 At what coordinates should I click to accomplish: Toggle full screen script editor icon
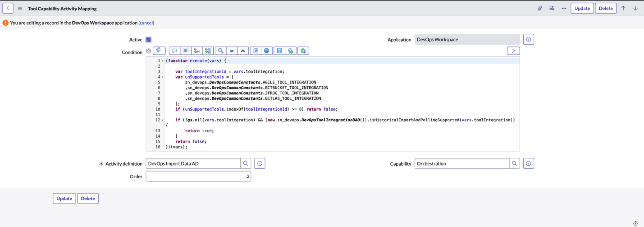tap(256, 51)
